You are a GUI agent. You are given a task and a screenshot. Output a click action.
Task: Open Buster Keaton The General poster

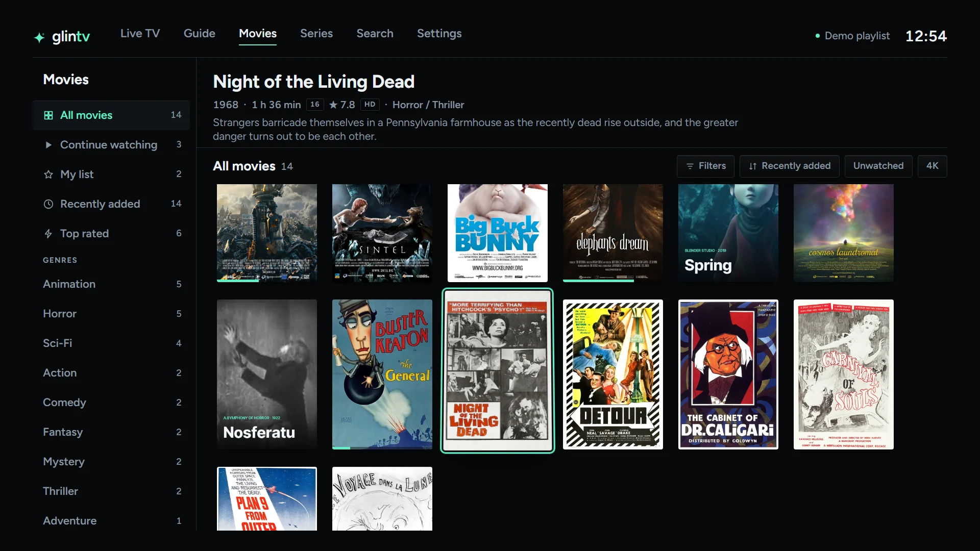pos(382,374)
